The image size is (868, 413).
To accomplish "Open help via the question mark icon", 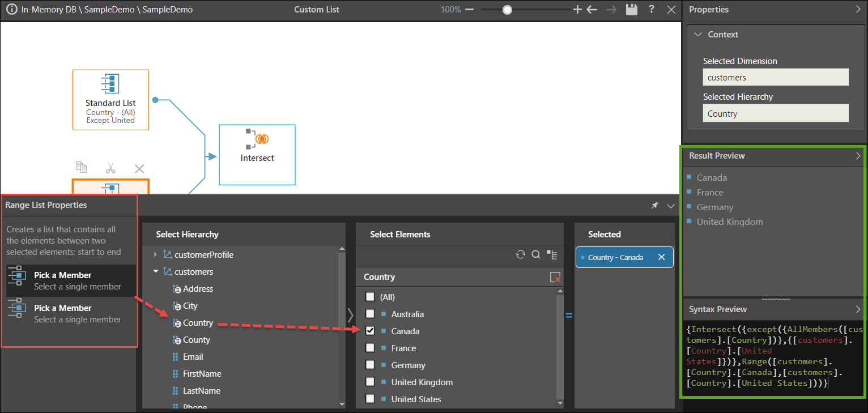I will tap(652, 10).
